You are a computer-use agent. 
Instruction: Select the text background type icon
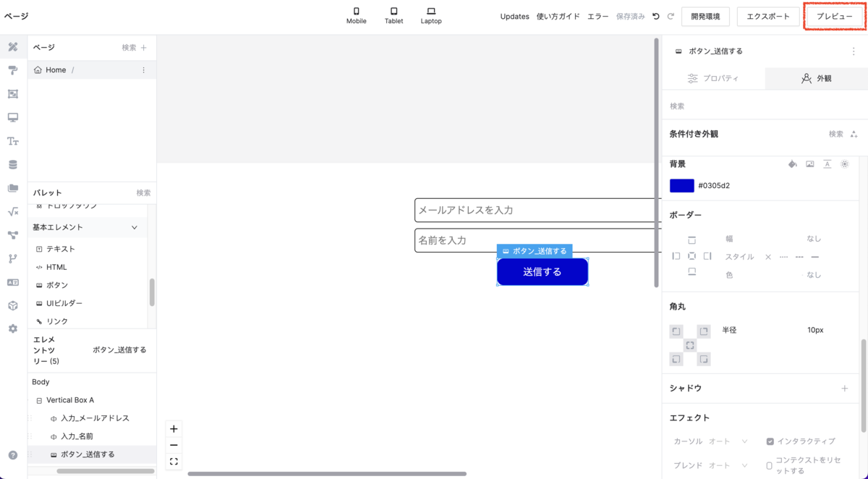coord(827,164)
